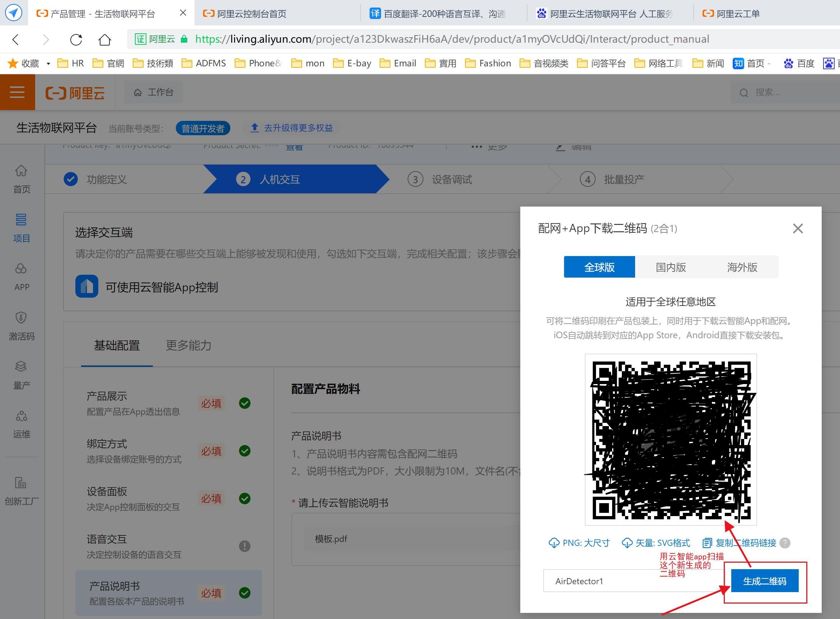The image size is (840, 619).
Task: Open 激活码 in left sidebar
Action: click(22, 326)
